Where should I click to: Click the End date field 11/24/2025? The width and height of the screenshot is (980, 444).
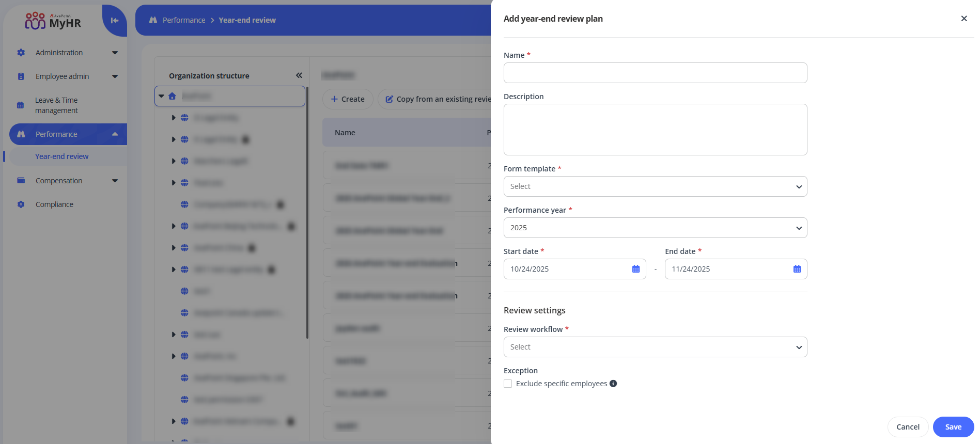[x=736, y=269]
